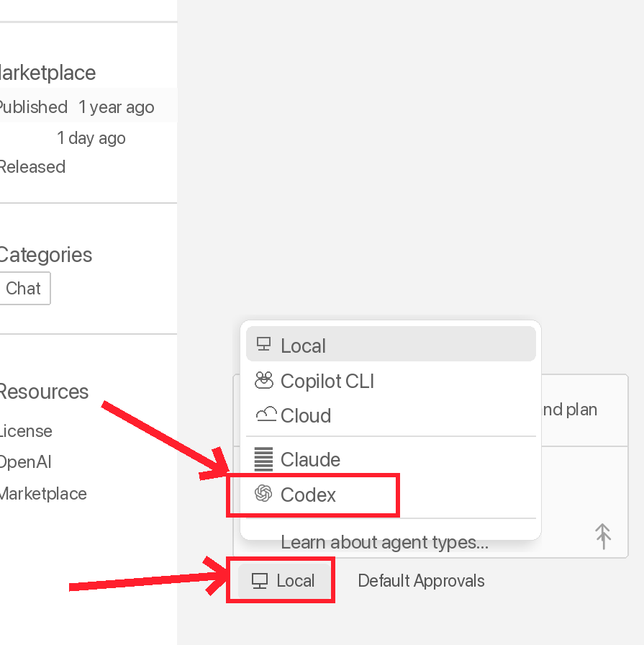Select Codex agent option
The height and width of the screenshot is (645, 644).
tap(391, 495)
